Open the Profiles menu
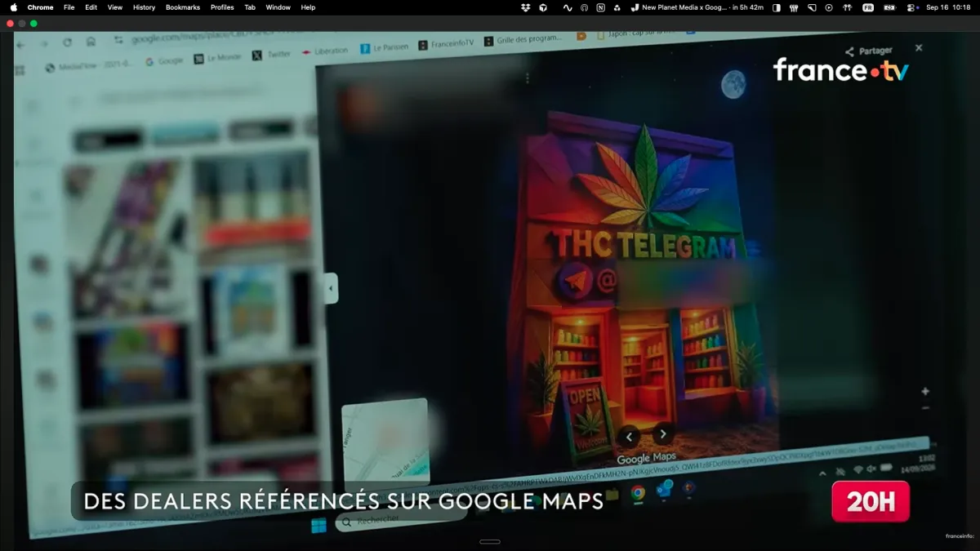The width and height of the screenshot is (980, 551). [222, 7]
